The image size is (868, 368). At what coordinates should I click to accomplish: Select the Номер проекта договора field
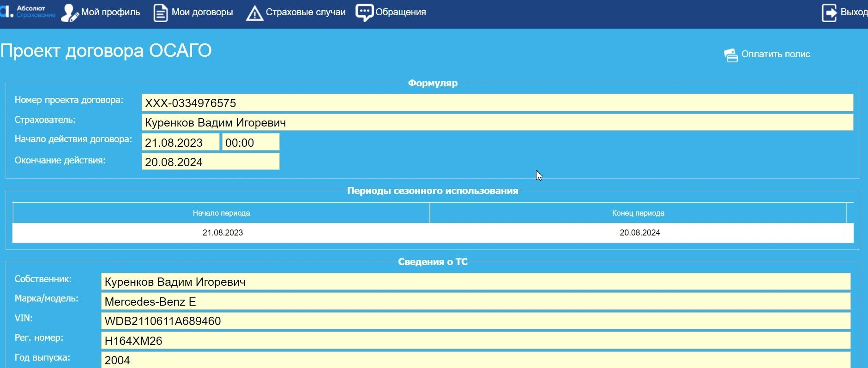coord(497,103)
